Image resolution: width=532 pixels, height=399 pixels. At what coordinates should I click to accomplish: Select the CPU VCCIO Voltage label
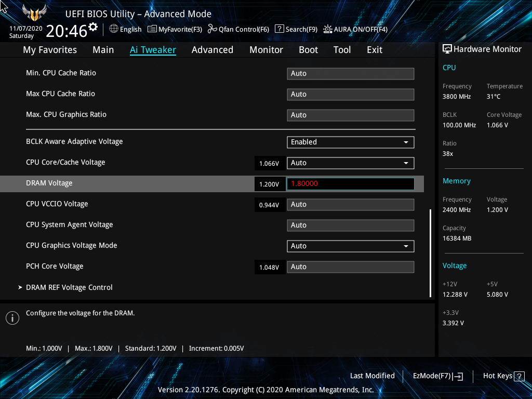[x=57, y=204]
